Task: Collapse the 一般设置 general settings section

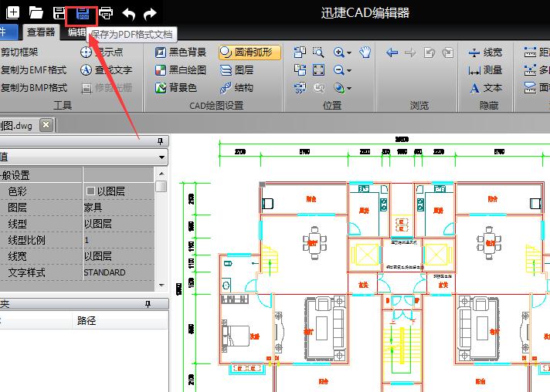Action: pos(15,175)
